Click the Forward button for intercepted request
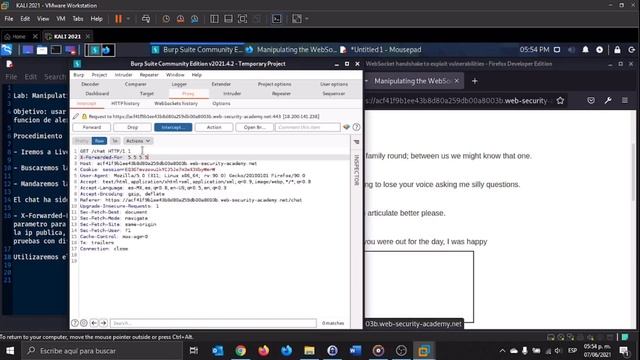 (92, 127)
